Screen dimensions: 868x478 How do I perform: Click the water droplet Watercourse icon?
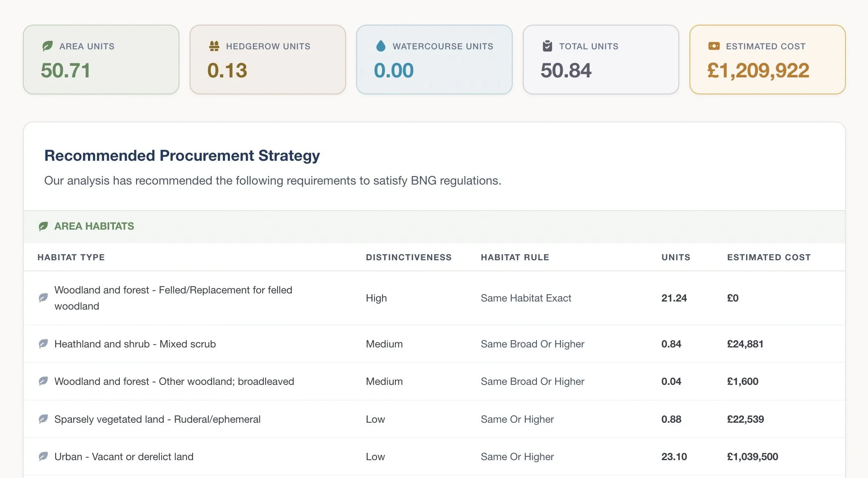tap(381, 46)
